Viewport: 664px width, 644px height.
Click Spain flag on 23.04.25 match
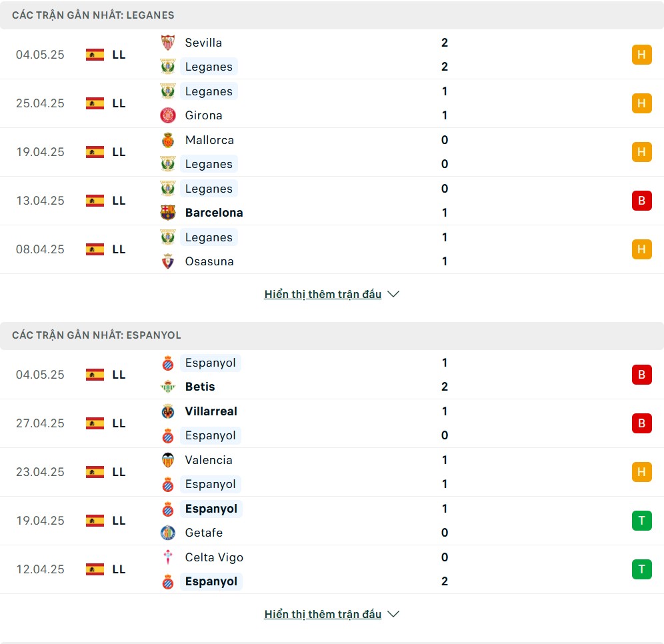pyautogui.click(x=95, y=472)
